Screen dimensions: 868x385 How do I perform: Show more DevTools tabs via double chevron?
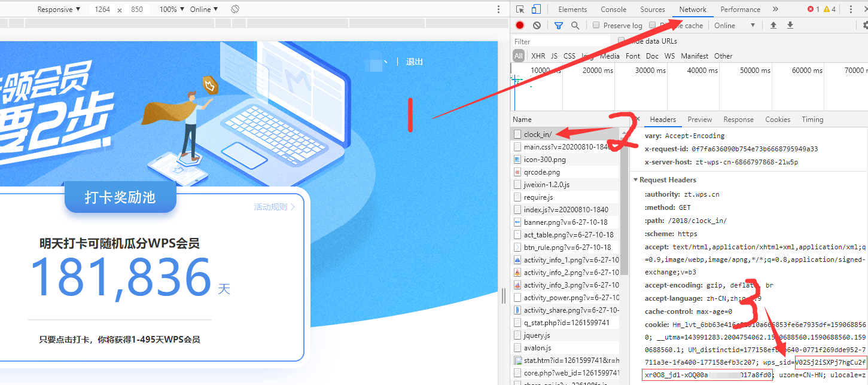pos(775,9)
